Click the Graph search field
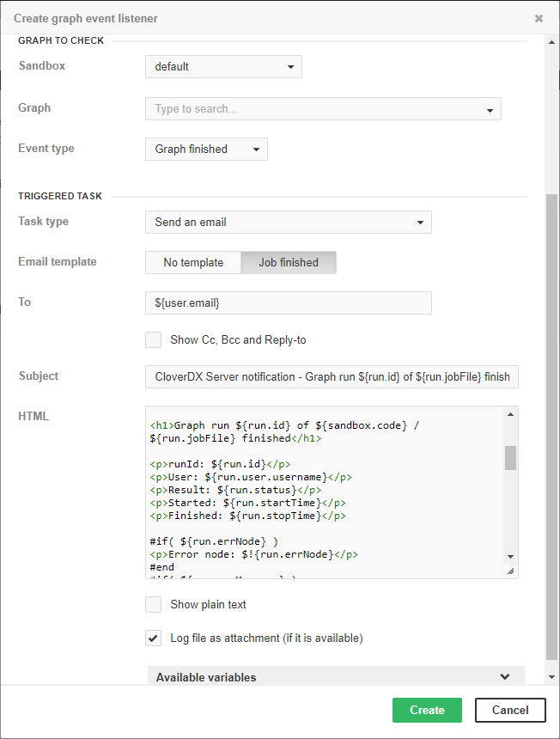Image resolution: width=560 pixels, height=739 pixels. coord(313,109)
